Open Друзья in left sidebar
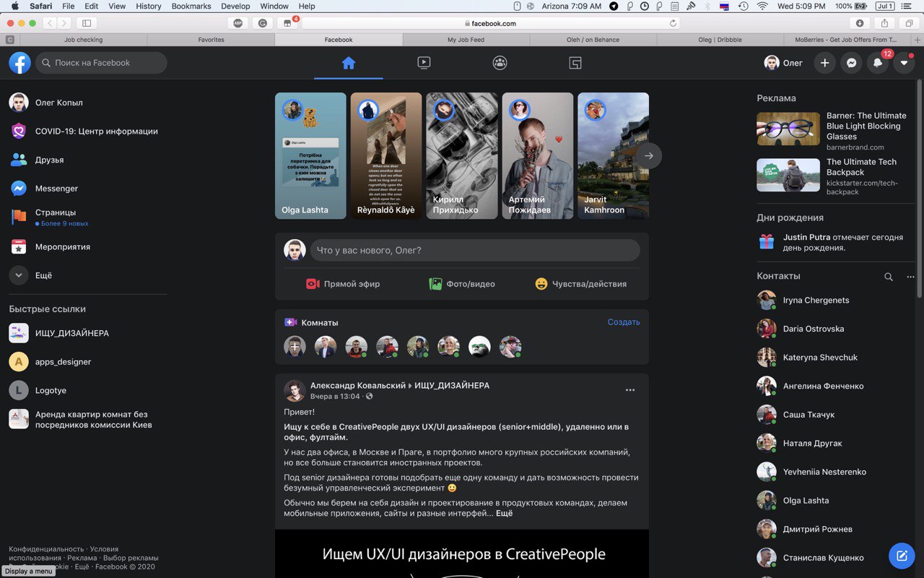 pyautogui.click(x=87, y=160)
